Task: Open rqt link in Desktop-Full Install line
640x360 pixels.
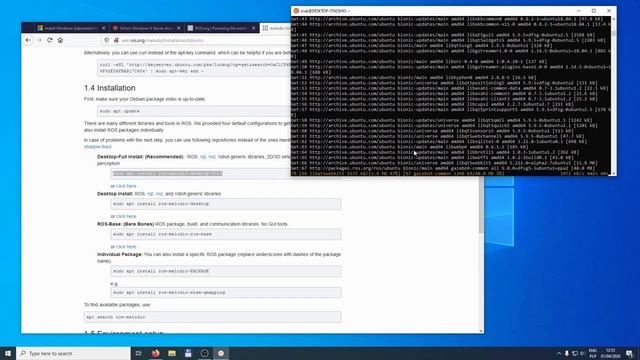Action: (x=202, y=157)
